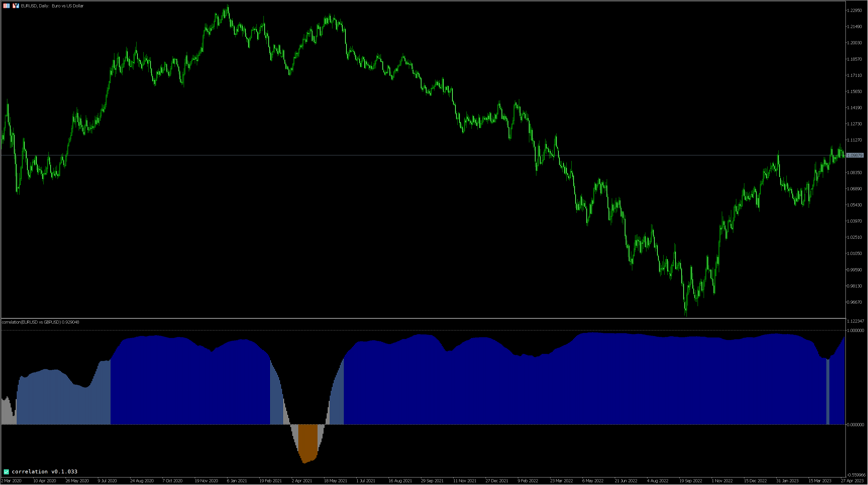Click the orange negative correlation histogram bars

[x=307, y=442]
